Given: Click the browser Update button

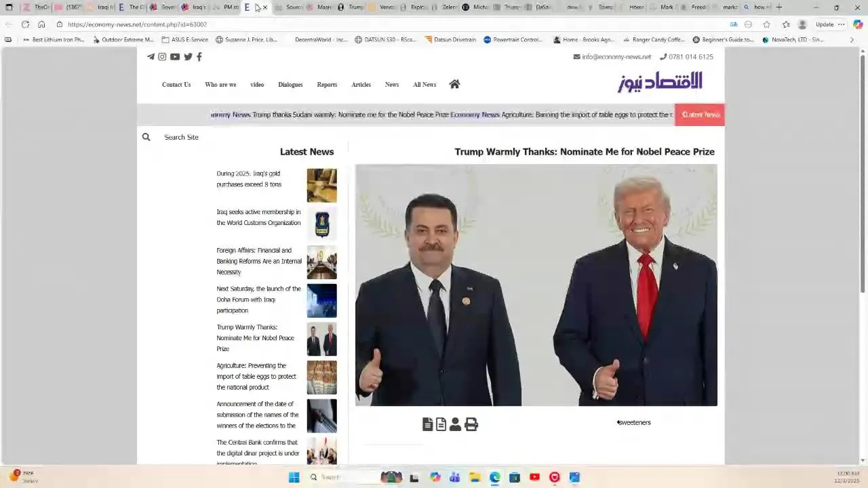Looking at the screenshot, I should click(x=825, y=24).
